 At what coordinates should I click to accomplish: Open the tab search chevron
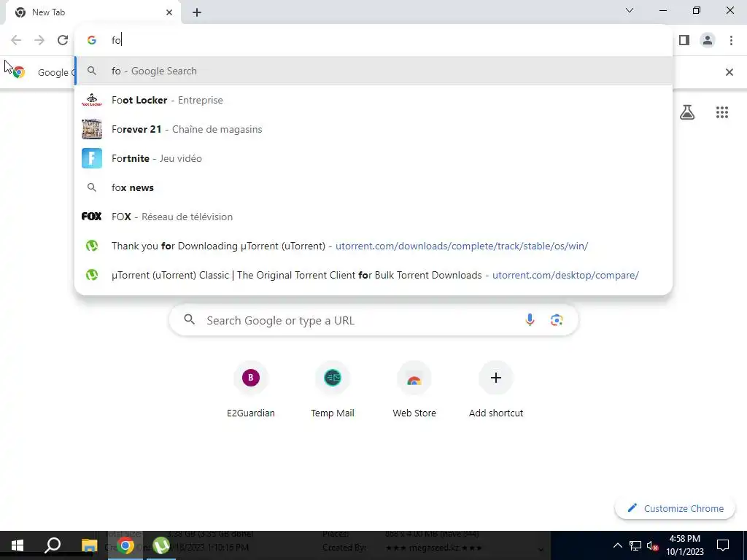tap(630, 10)
